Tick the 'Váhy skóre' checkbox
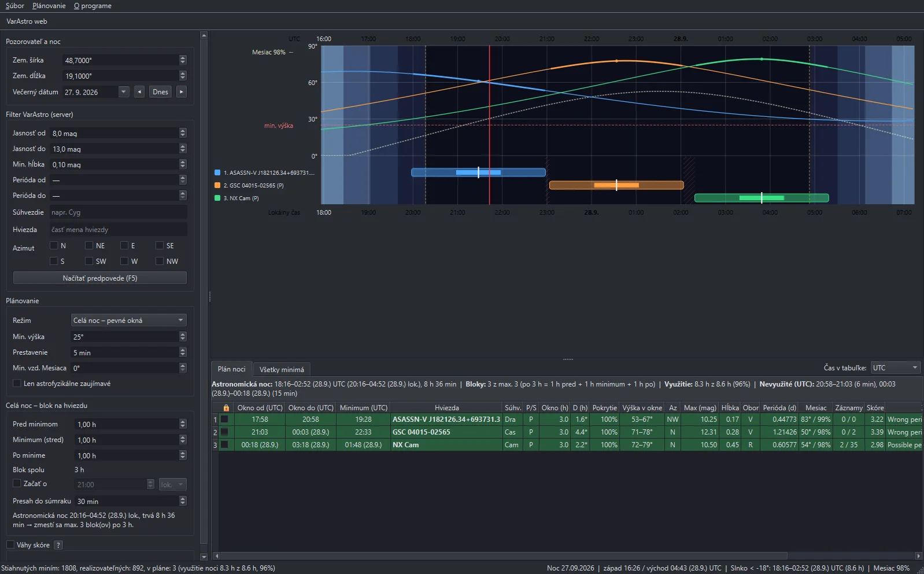The image size is (924, 574). click(10, 544)
